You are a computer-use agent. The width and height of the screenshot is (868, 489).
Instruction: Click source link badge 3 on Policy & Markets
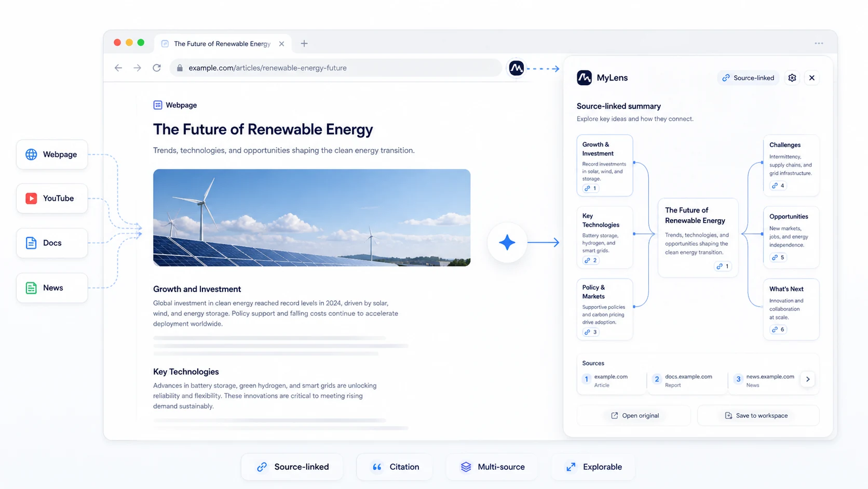coord(590,332)
